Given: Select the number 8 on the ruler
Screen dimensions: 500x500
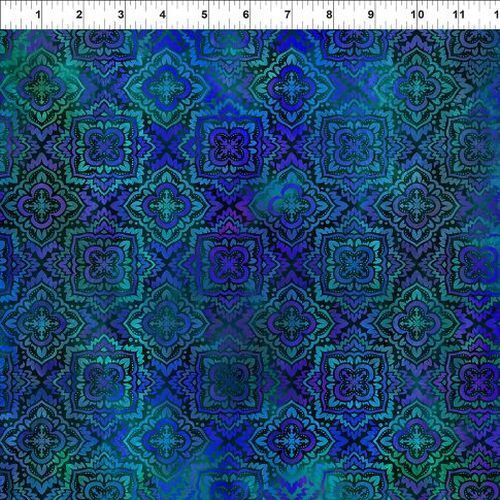Looking at the screenshot, I should [x=329, y=14].
